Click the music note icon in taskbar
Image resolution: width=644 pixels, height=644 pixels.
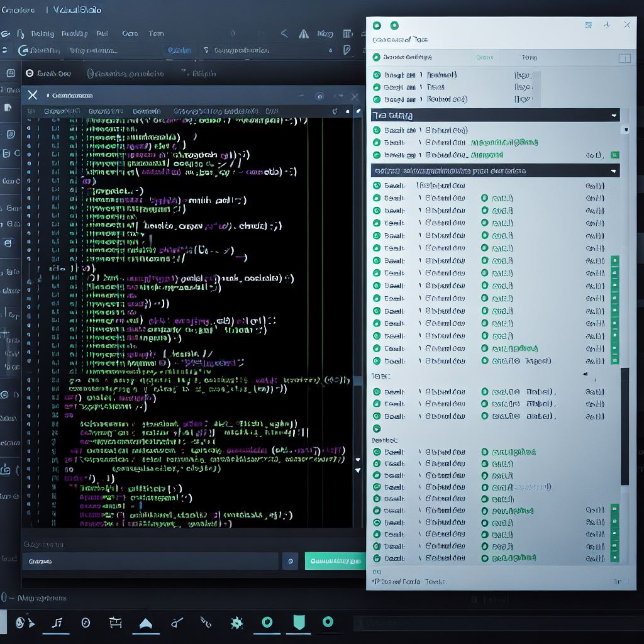click(x=57, y=623)
